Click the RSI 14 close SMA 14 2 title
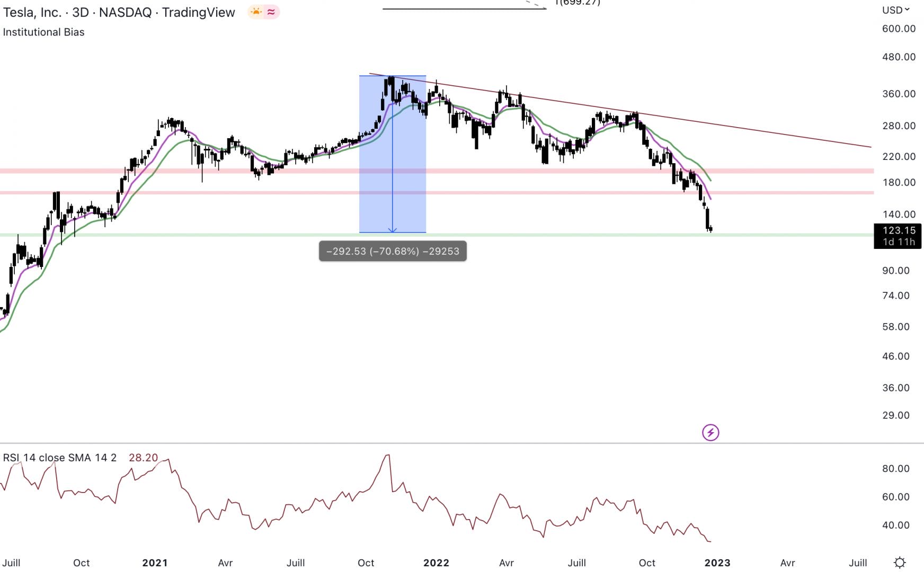This screenshot has height=572, width=924. [58, 457]
